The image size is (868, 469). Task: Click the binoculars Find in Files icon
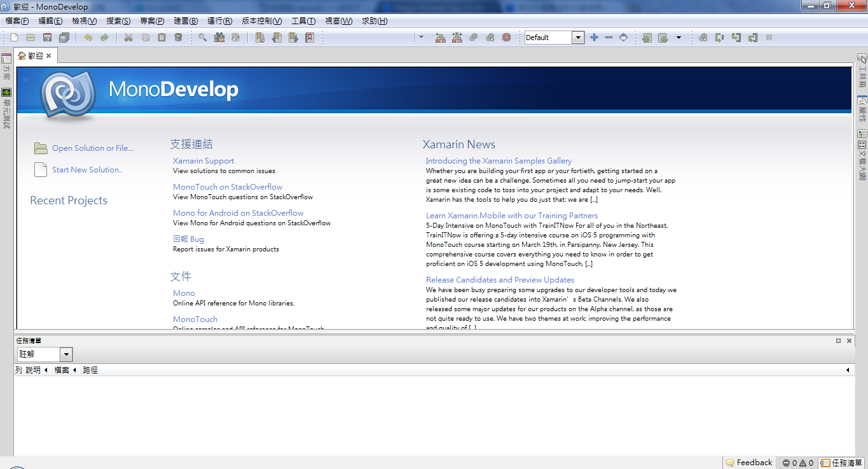(219, 38)
